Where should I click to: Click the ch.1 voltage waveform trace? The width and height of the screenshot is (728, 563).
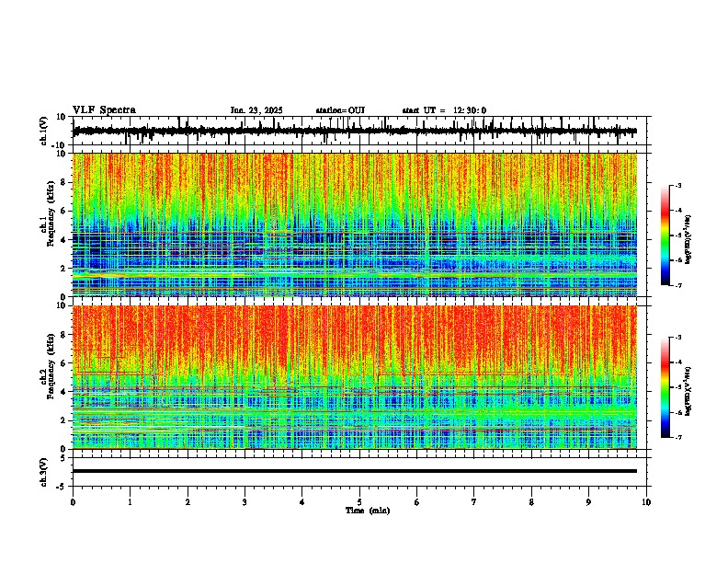coord(354,131)
